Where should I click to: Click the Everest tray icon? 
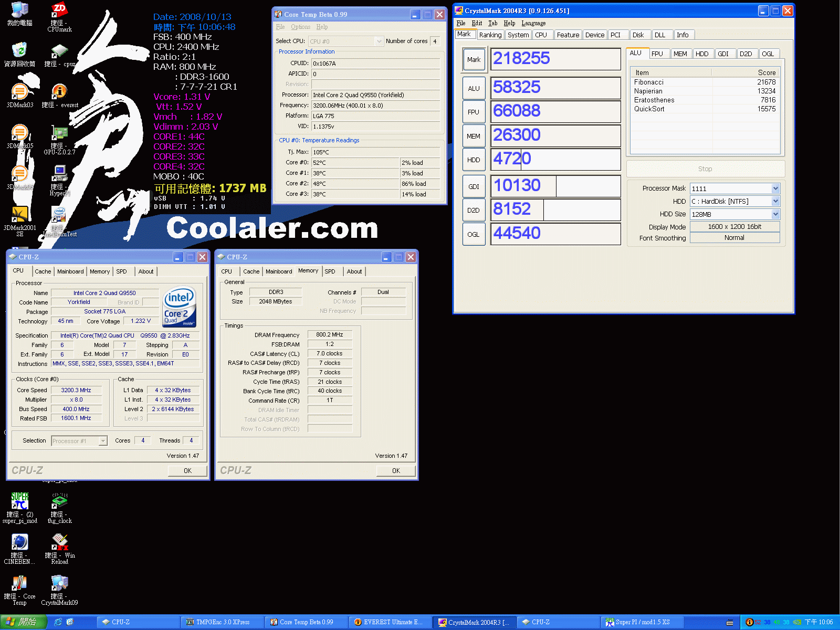tap(749, 622)
